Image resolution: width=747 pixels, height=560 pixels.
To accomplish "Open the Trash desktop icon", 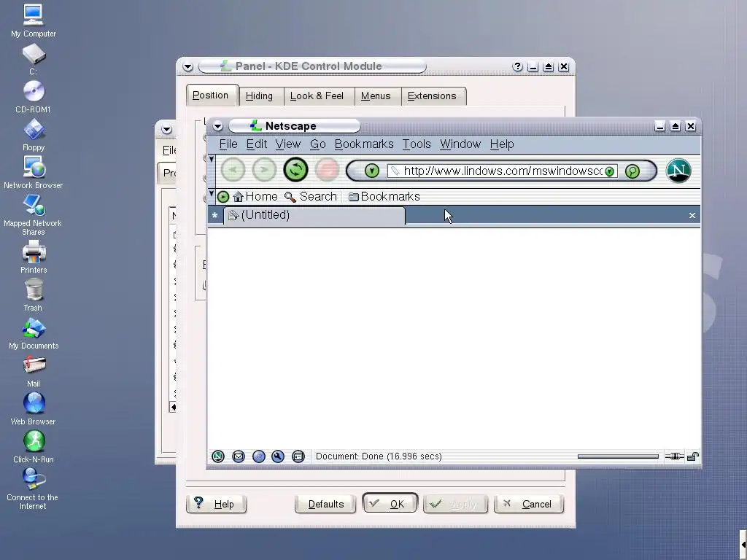I will coord(34,295).
